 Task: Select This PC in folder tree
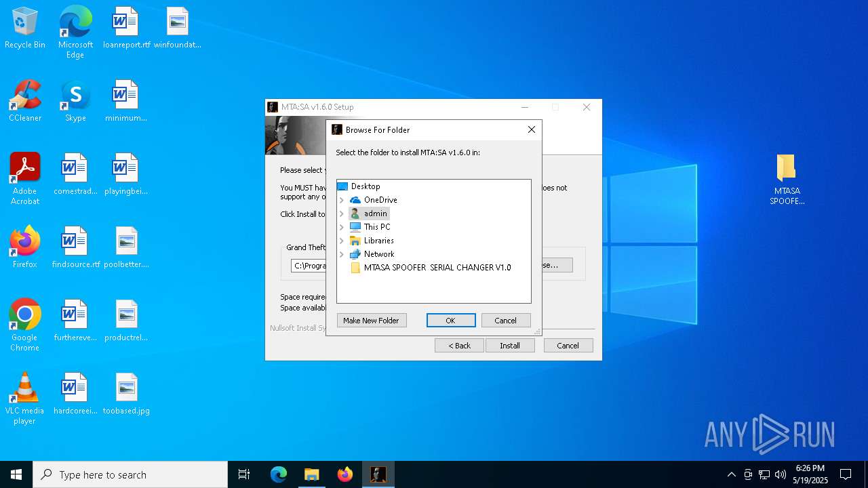click(x=377, y=227)
